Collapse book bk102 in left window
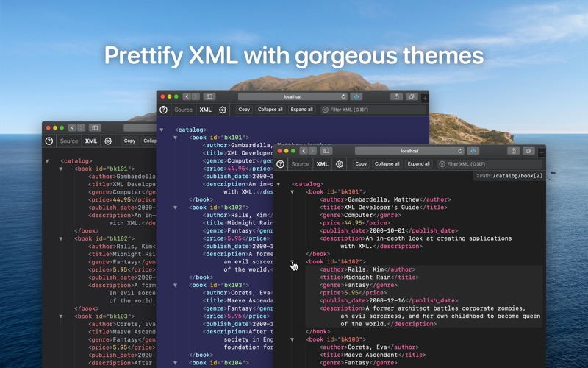Viewport: 588px width, 368px height. click(61, 238)
